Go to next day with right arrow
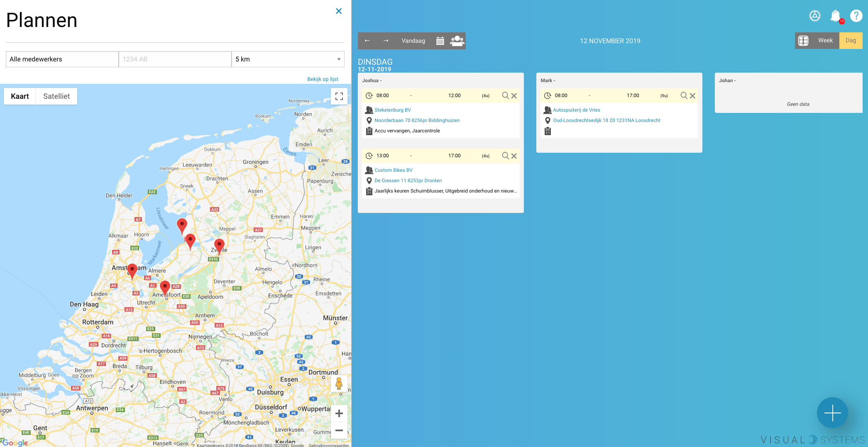Screen dimensions: 868x447 coord(386,41)
